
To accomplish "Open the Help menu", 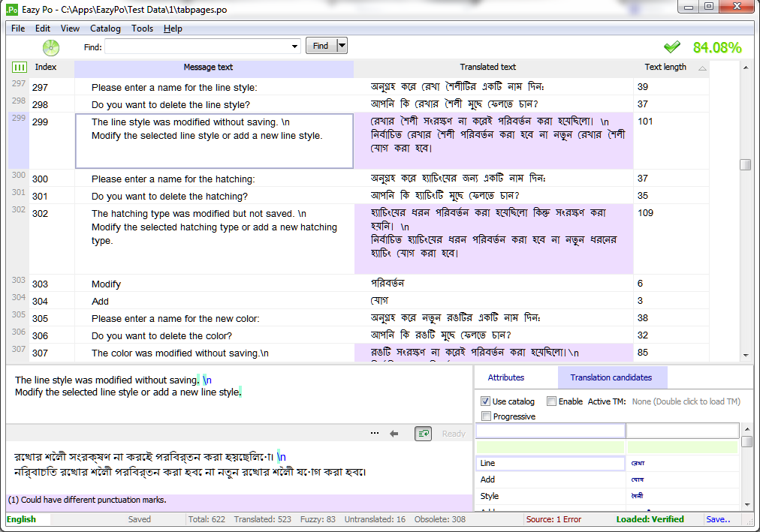I will tap(173, 29).
